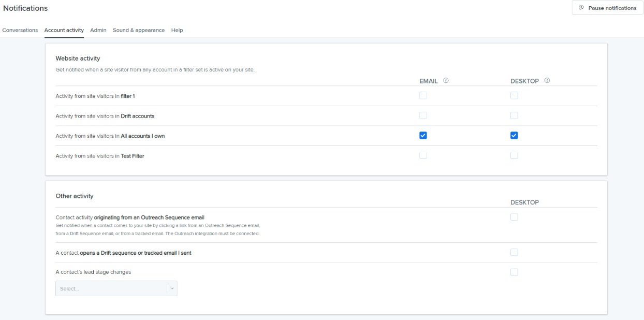Viewport: 644px width, 320px height.
Task: Click the EMAIL column info icon
Action: coord(446,81)
